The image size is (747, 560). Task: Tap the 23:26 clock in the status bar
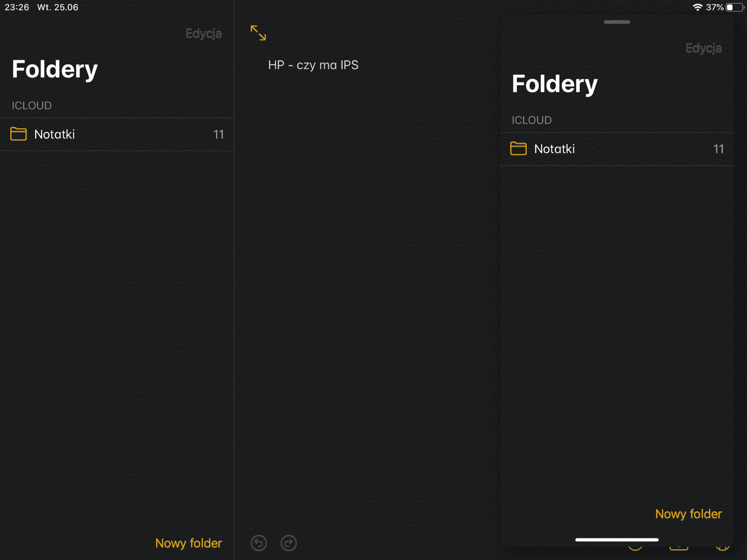(17, 7)
